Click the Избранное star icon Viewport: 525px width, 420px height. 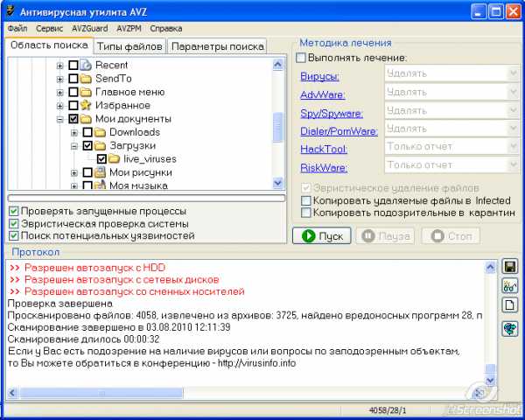(86, 105)
